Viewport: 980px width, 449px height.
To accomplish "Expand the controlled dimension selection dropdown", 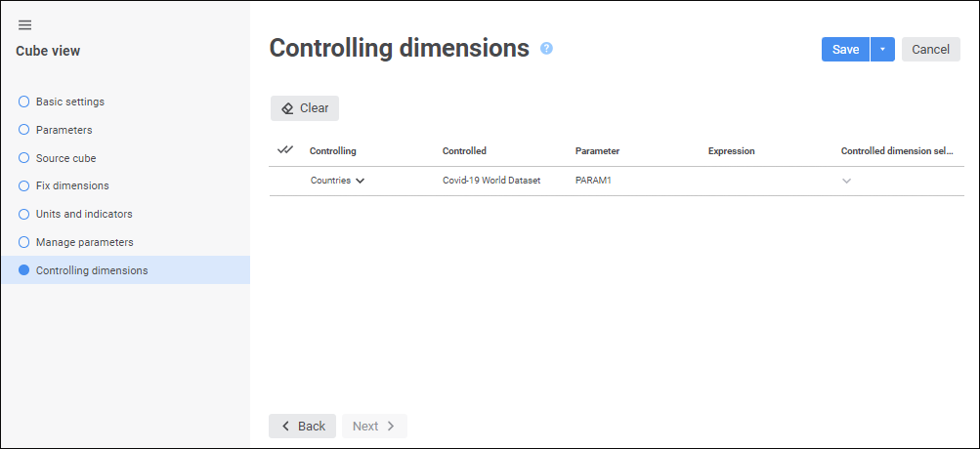I will coord(846,181).
